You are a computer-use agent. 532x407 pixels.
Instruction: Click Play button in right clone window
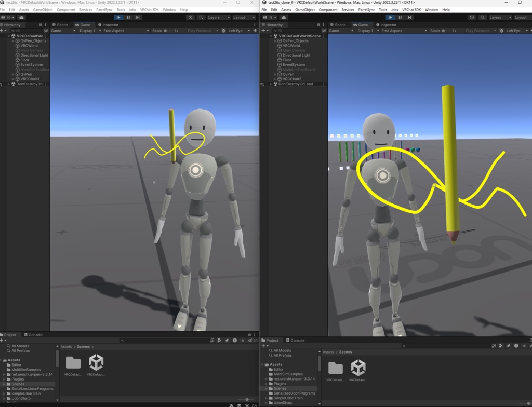click(390, 17)
